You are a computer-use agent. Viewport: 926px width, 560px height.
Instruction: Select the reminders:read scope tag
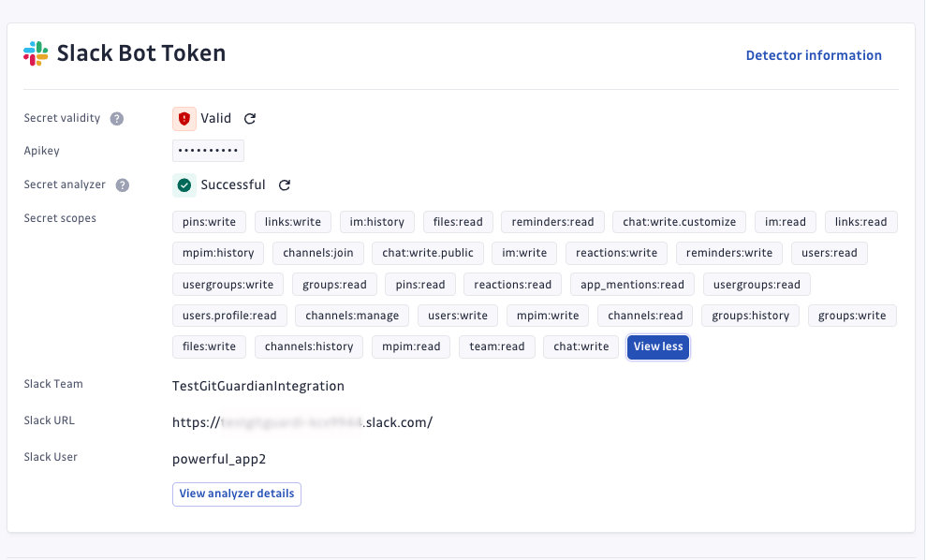tap(552, 222)
